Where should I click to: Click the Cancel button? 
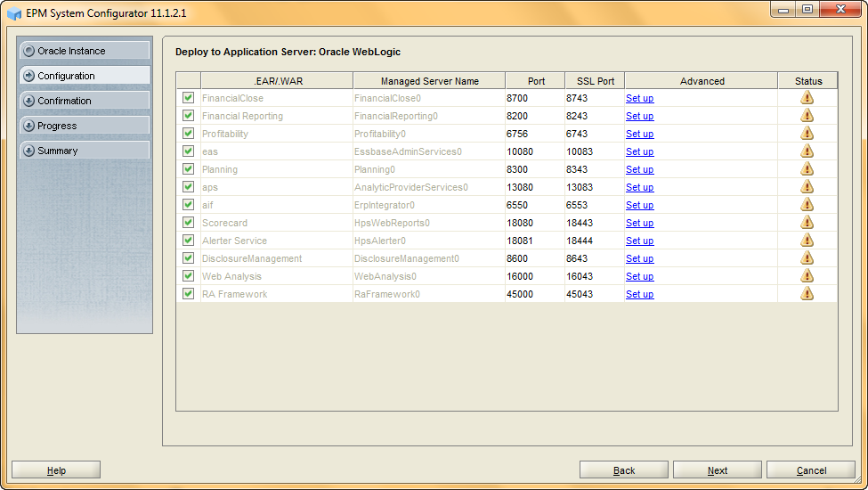[811, 470]
